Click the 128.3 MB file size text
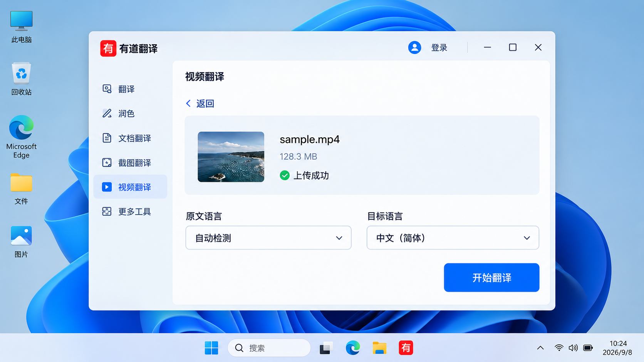Image resolution: width=644 pixels, height=362 pixels. tap(299, 157)
